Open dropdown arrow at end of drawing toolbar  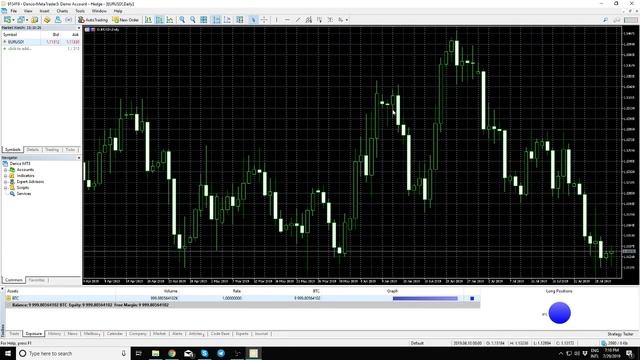pyautogui.click(x=347, y=20)
